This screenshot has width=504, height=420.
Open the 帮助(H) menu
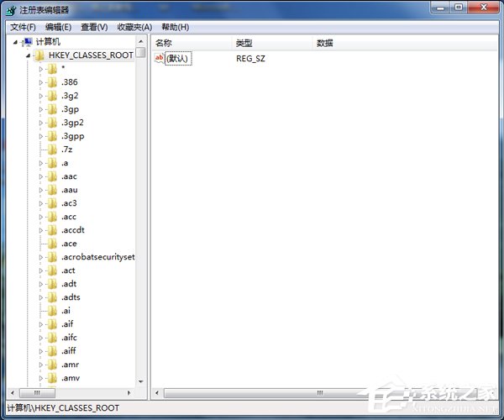[176, 28]
